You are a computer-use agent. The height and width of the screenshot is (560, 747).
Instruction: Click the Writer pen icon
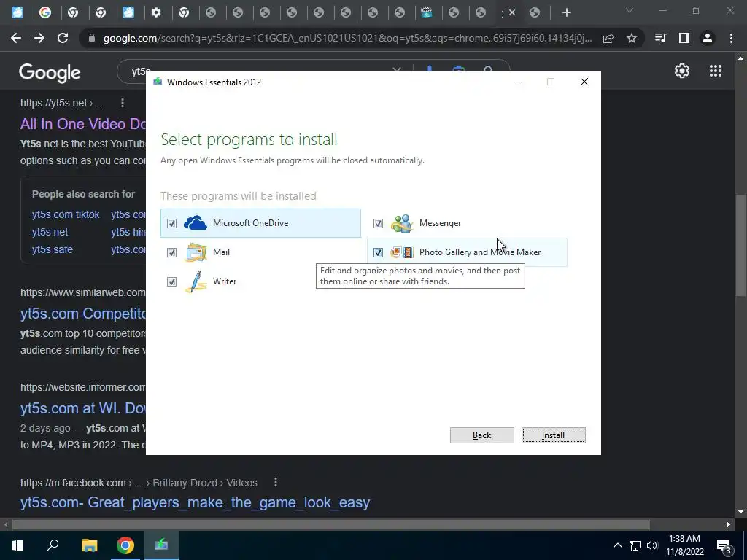[x=196, y=281]
